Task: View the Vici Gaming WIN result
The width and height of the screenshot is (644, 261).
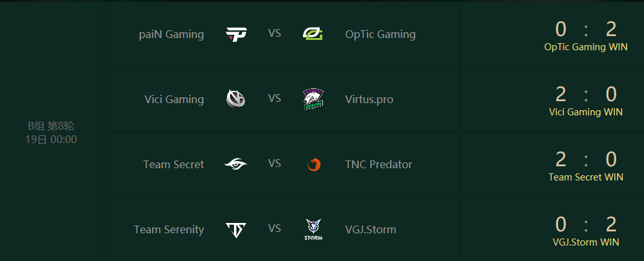Action: [586, 112]
